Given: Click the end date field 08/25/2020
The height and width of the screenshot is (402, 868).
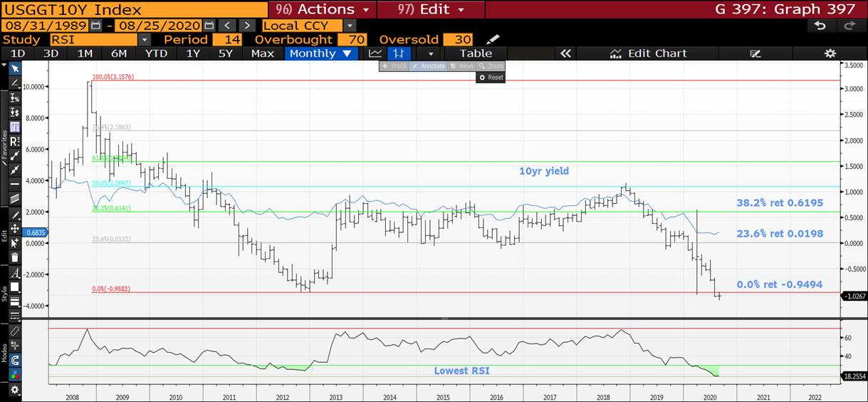Looking at the screenshot, I should coord(158,26).
